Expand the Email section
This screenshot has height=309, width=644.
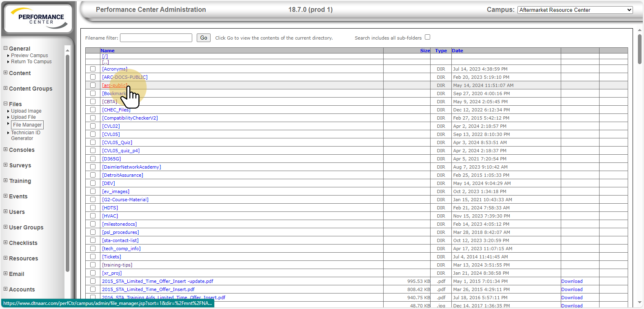coord(6,273)
